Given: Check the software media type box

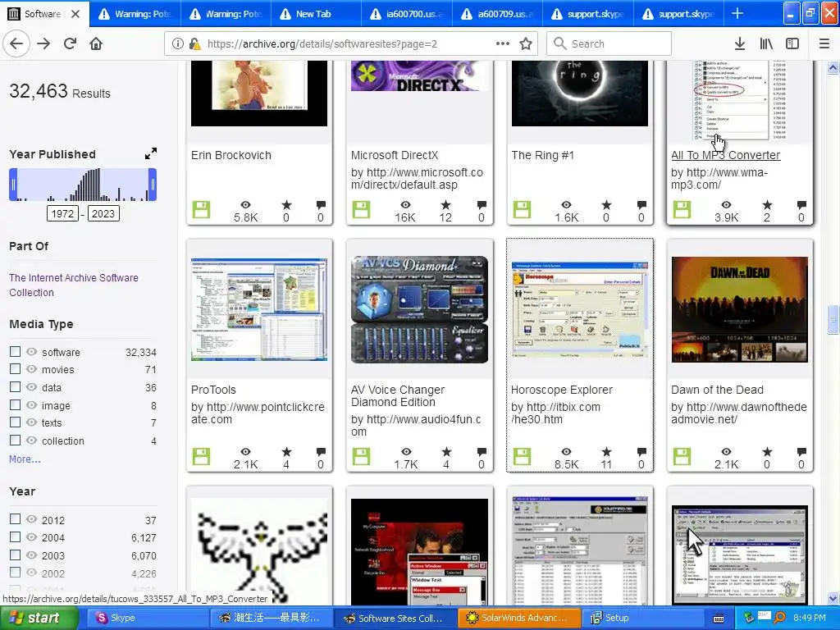Looking at the screenshot, I should pyautogui.click(x=15, y=351).
